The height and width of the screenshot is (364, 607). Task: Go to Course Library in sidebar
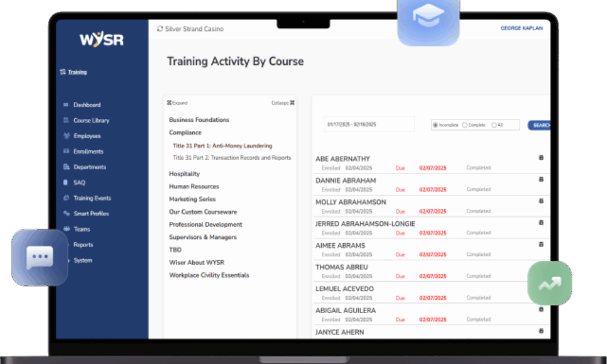tap(91, 121)
